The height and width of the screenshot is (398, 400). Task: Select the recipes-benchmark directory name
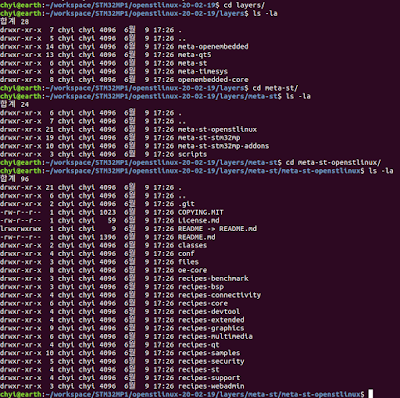coord(213,279)
